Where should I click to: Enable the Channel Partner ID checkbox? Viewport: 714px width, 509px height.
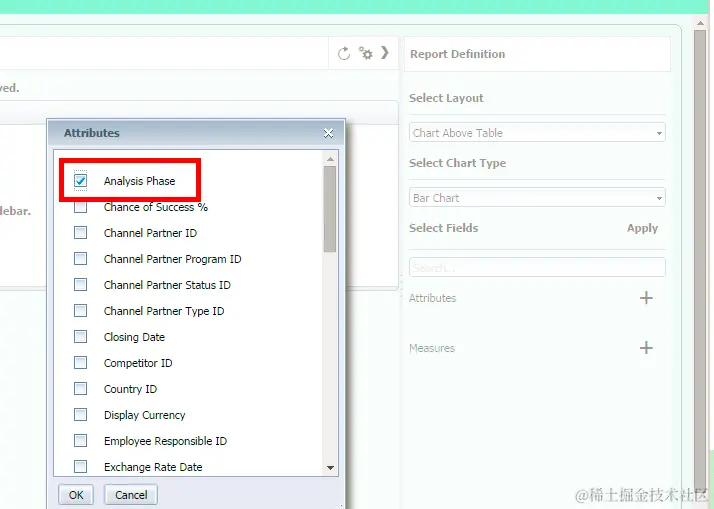click(x=81, y=233)
